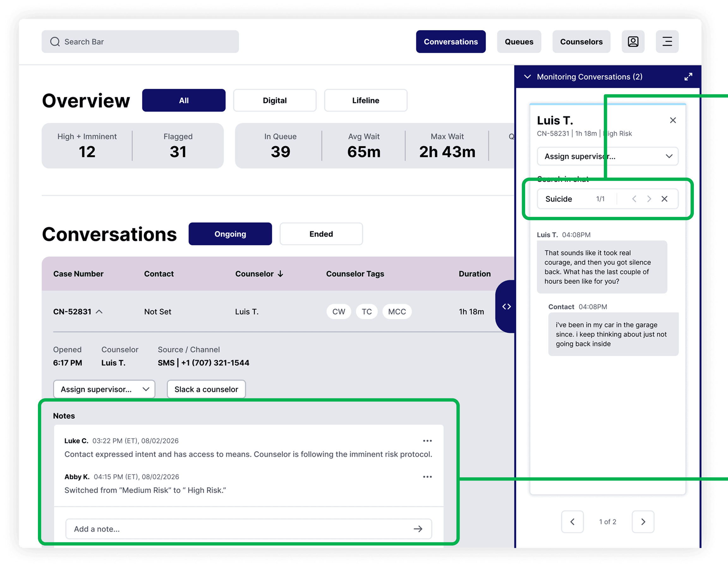728x567 pixels.
Task: Open Assign supervisor dropdown in monitoring panel
Action: coord(608,156)
